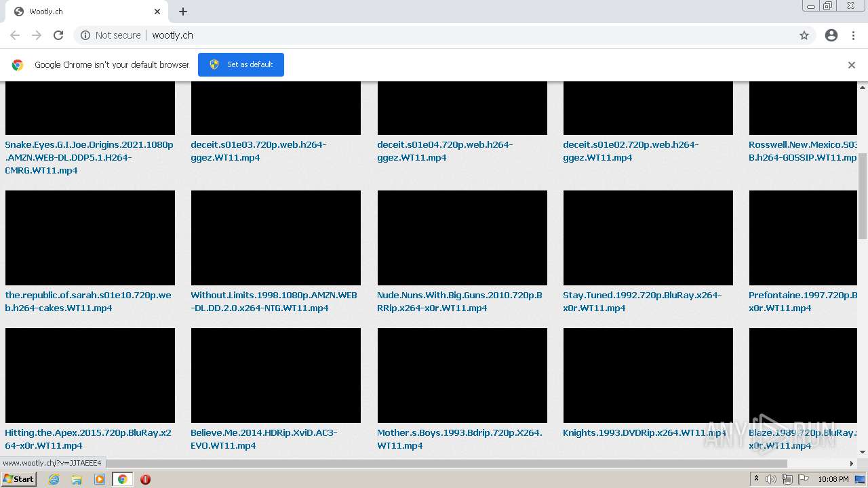Image resolution: width=868 pixels, height=488 pixels.
Task: View site information Not secure icon
Action: tap(85, 35)
